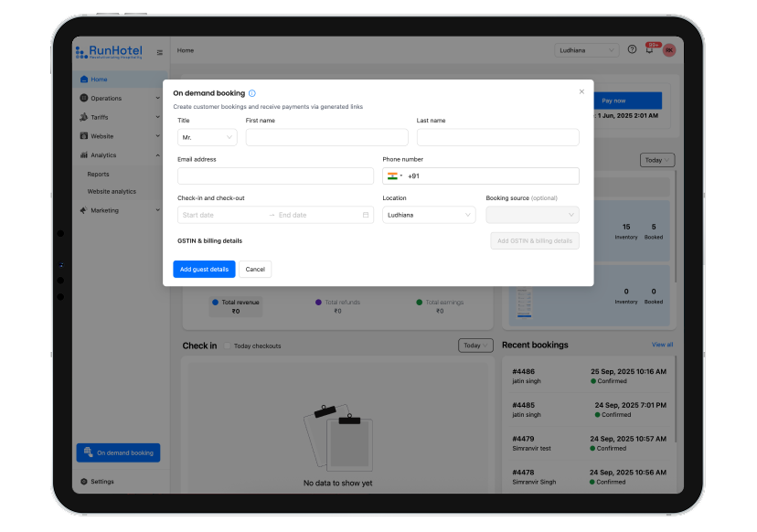Open the Location dropdown in the dialog
The height and width of the screenshot is (532, 757).
(429, 215)
